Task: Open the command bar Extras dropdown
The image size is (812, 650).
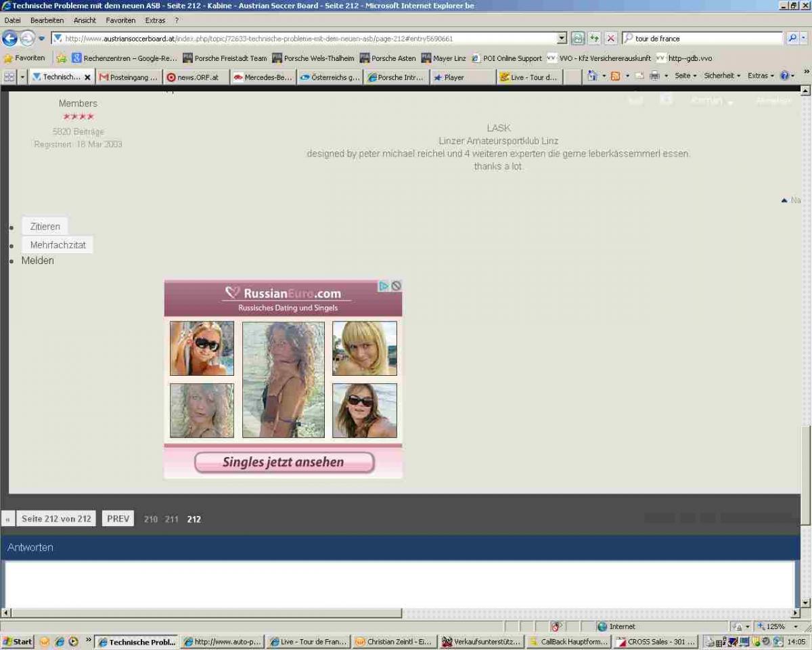Action: (761, 76)
